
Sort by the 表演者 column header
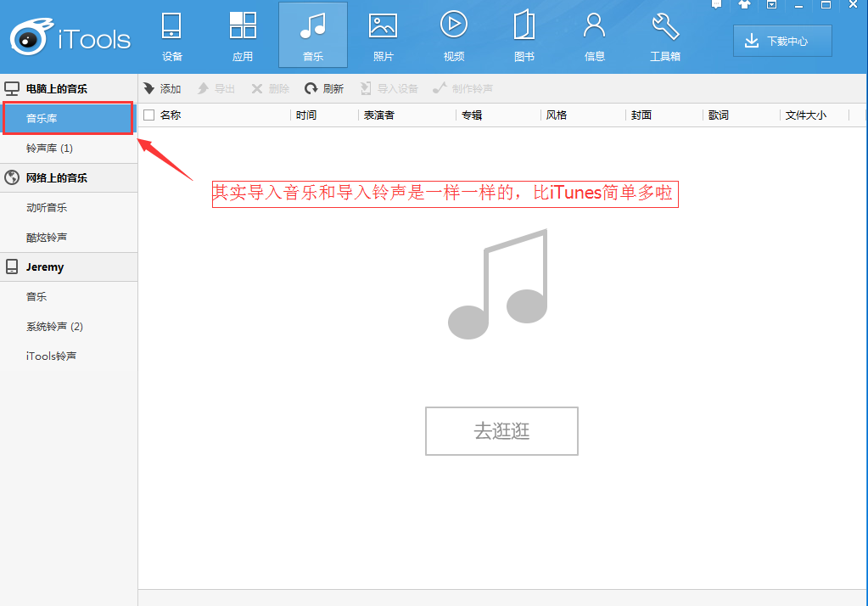tap(379, 115)
